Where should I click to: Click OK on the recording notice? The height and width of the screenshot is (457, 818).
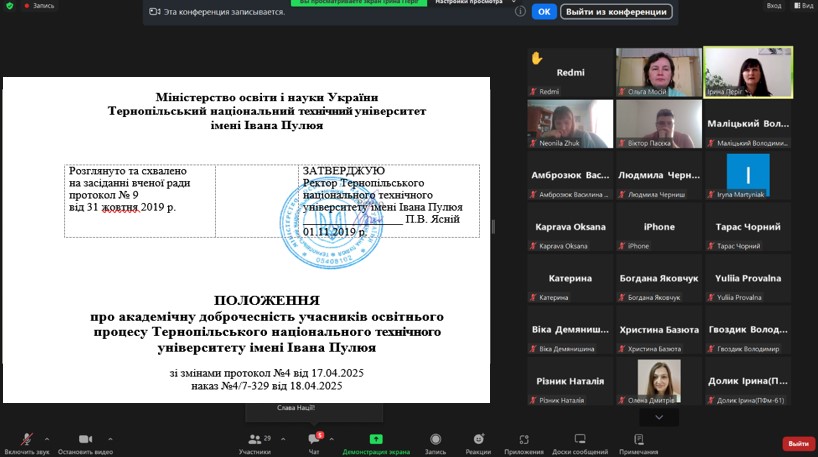[544, 12]
